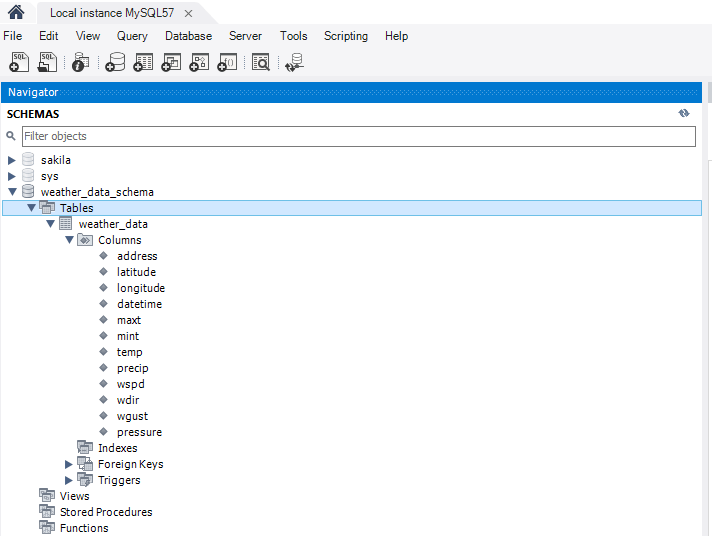This screenshot has width=712, height=536.
Task: Open the Database menu
Action: coord(188,36)
